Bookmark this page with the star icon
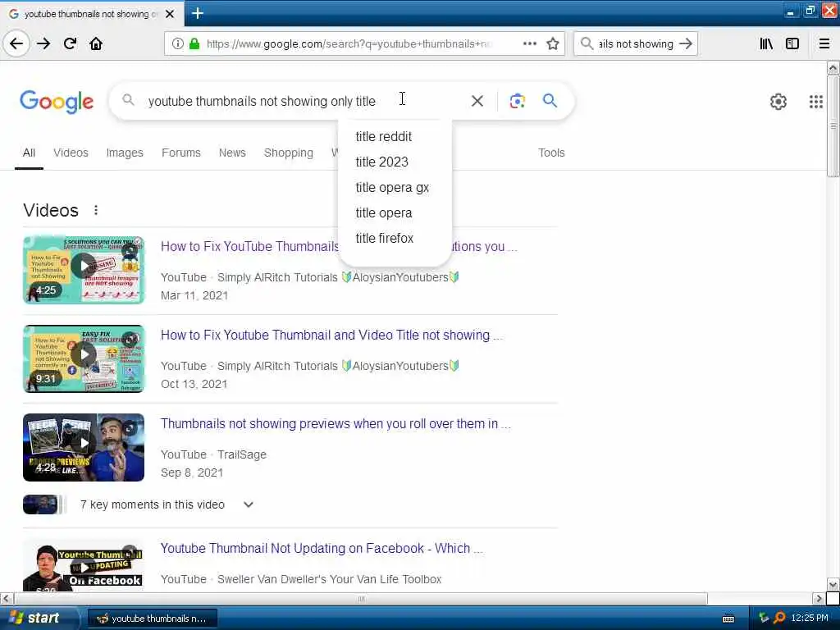The width and height of the screenshot is (840, 630). click(x=553, y=43)
